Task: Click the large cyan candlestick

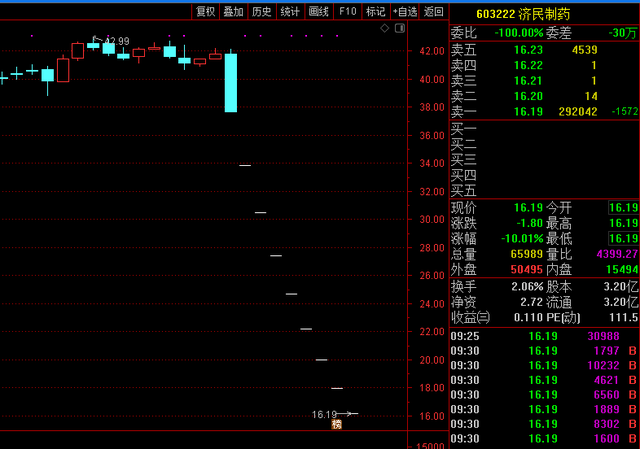Action: (231, 82)
